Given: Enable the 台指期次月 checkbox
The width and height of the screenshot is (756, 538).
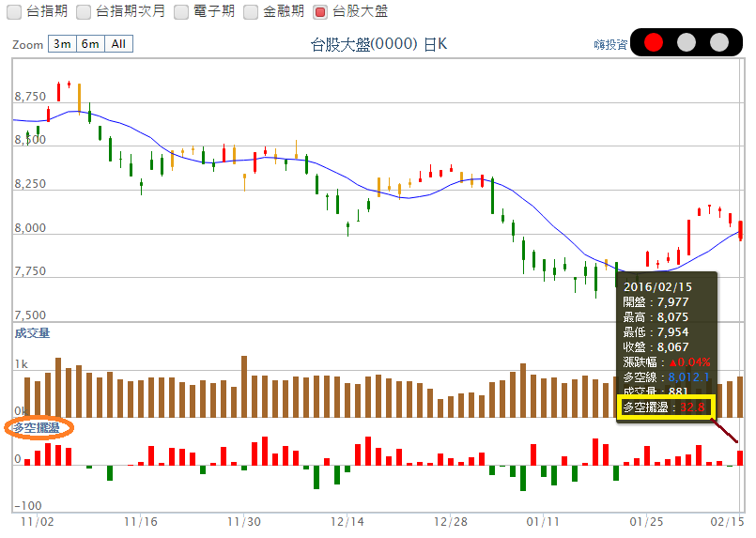Looking at the screenshot, I should [84, 12].
